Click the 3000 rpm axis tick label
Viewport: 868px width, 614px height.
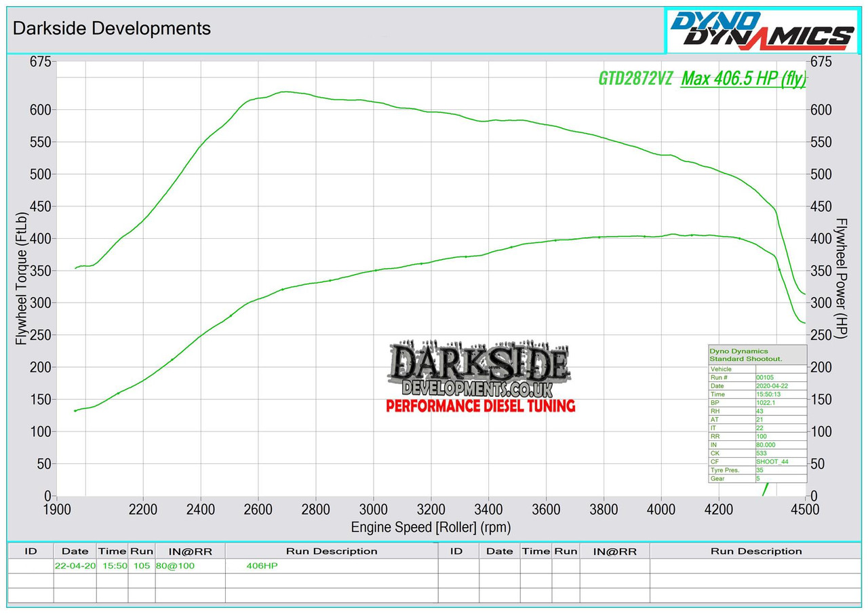coord(374,510)
